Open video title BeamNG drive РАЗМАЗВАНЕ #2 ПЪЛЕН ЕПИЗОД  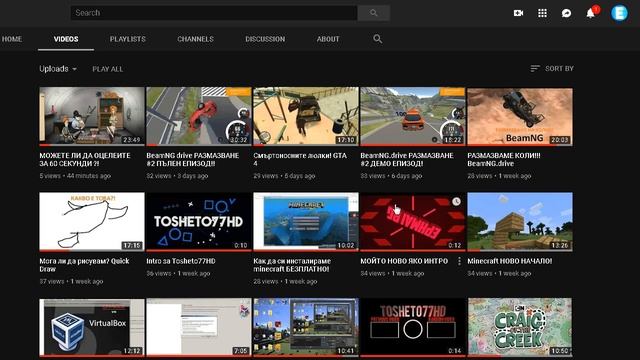[x=193, y=160]
